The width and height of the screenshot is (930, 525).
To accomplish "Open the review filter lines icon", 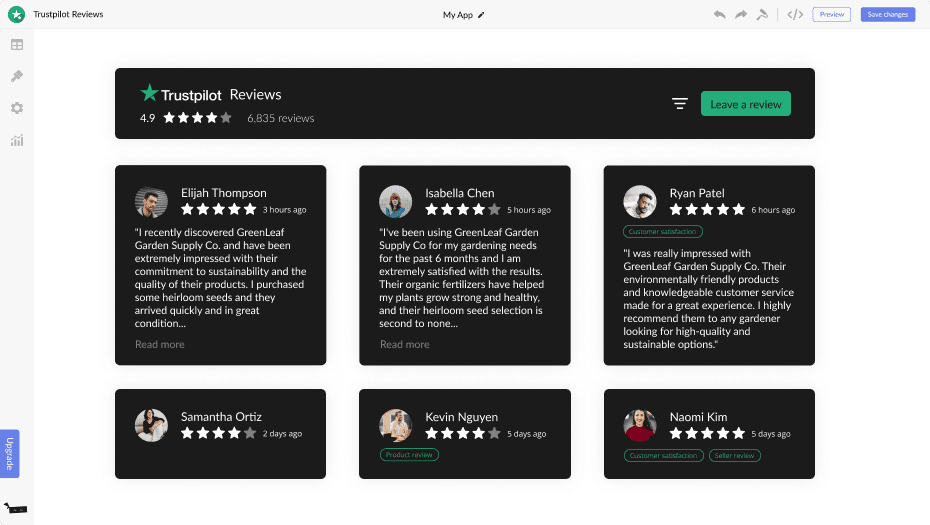I will point(680,104).
